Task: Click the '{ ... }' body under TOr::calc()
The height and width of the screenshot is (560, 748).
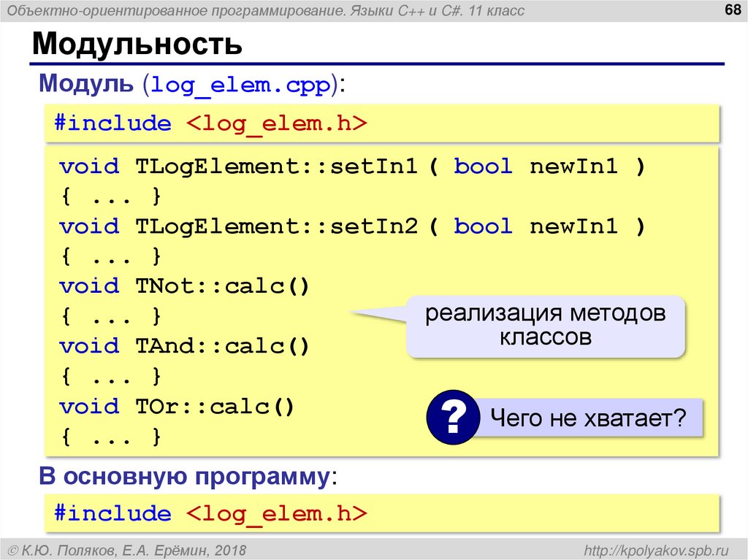Action: point(111,437)
